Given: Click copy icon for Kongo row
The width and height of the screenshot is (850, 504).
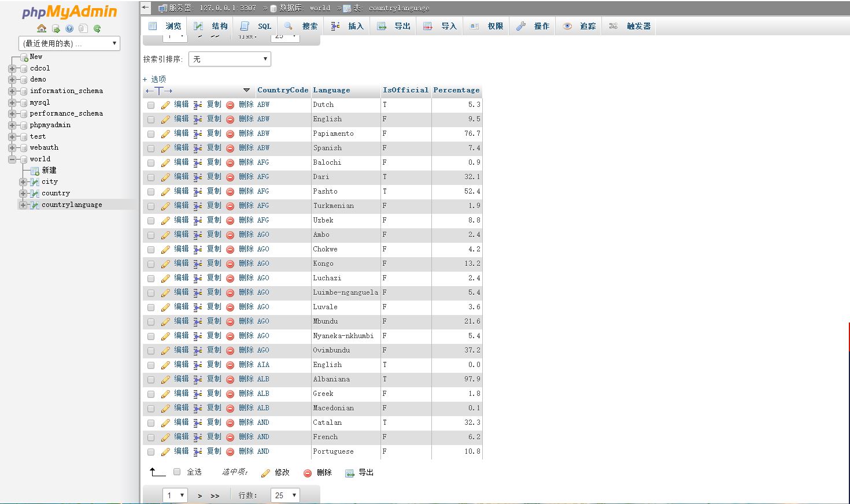Looking at the screenshot, I should [x=198, y=264].
